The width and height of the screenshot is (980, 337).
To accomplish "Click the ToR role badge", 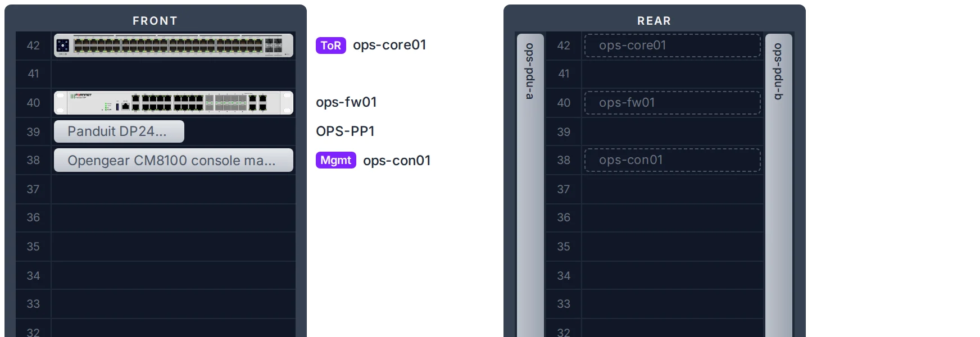I will point(331,45).
